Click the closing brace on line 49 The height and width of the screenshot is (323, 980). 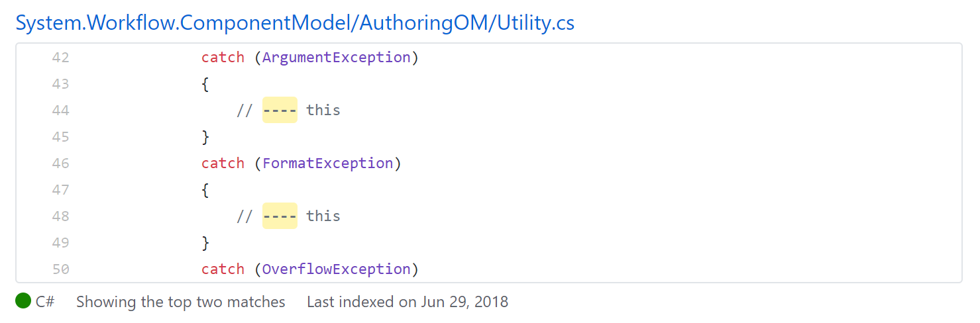coord(205,243)
